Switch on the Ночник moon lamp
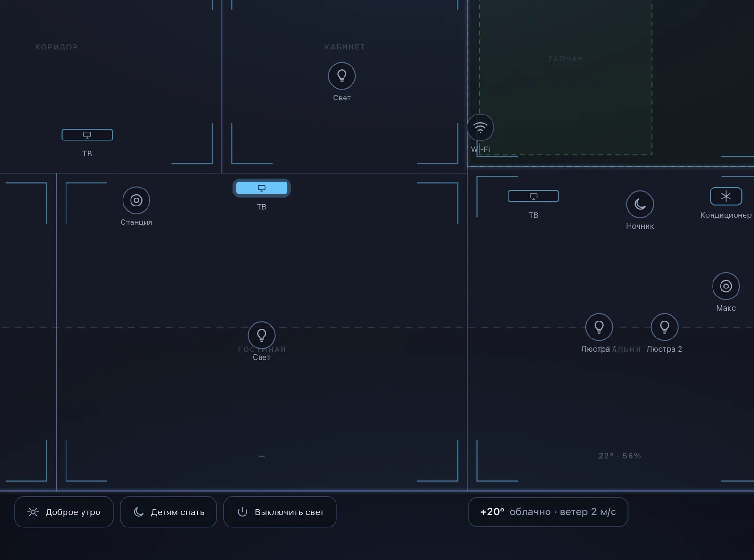This screenshot has height=560, width=754. [640, 204]
